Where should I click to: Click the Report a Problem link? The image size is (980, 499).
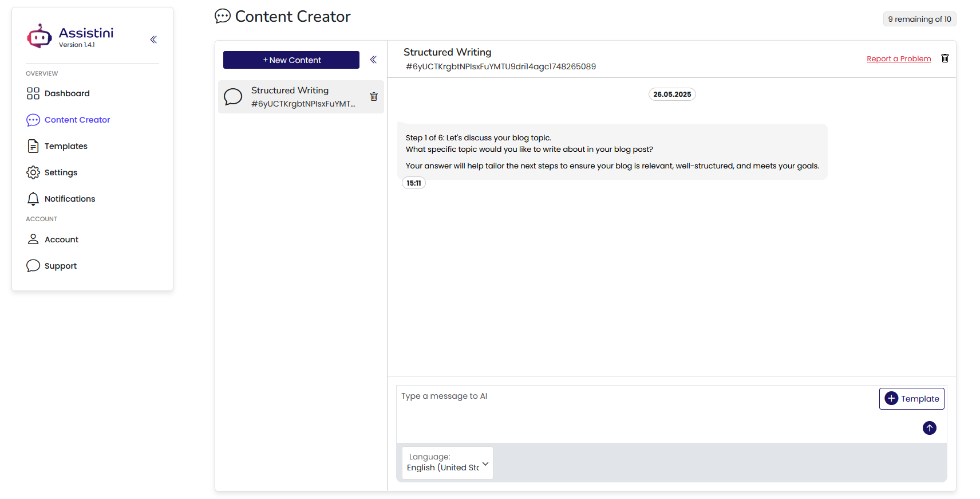899,59
